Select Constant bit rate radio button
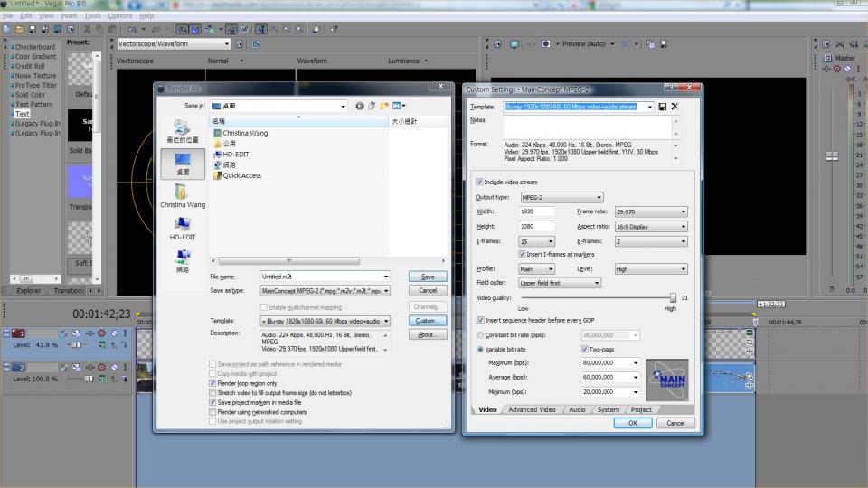 (480, 335)
